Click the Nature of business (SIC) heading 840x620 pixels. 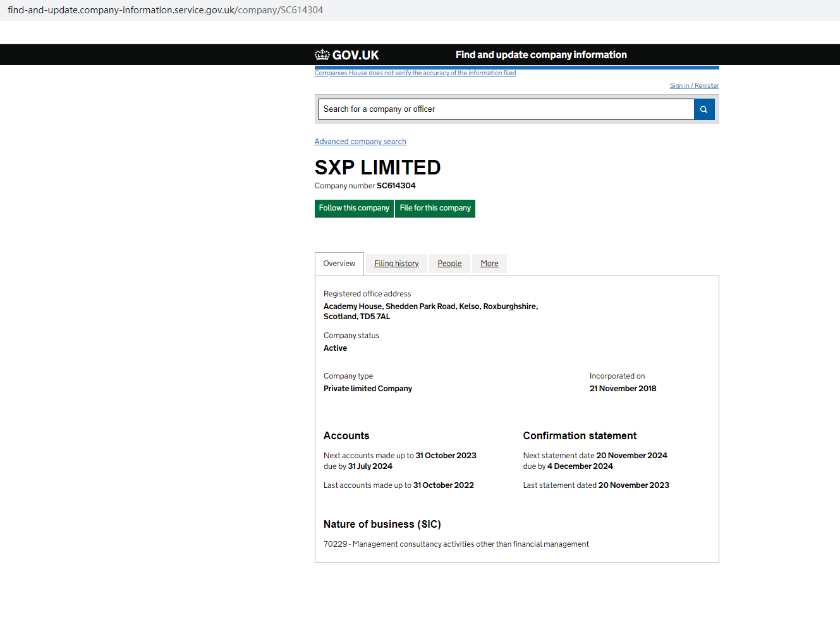(x=382, y=525)
